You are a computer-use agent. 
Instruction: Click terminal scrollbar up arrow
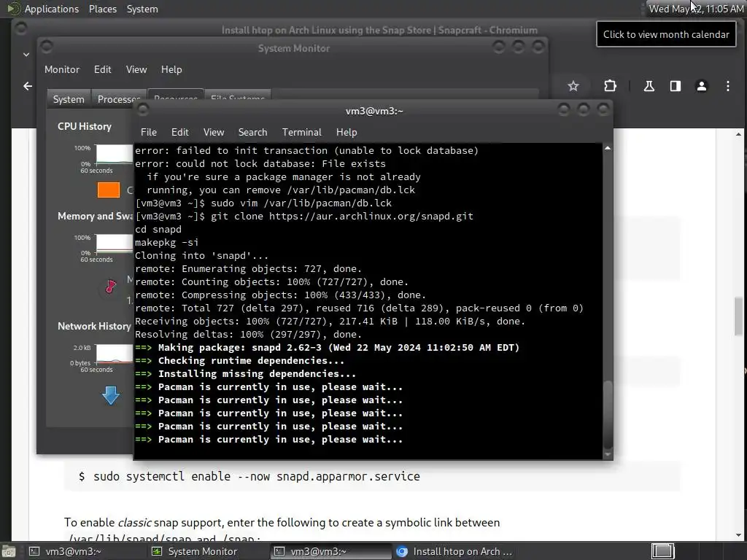click(608, 148)
